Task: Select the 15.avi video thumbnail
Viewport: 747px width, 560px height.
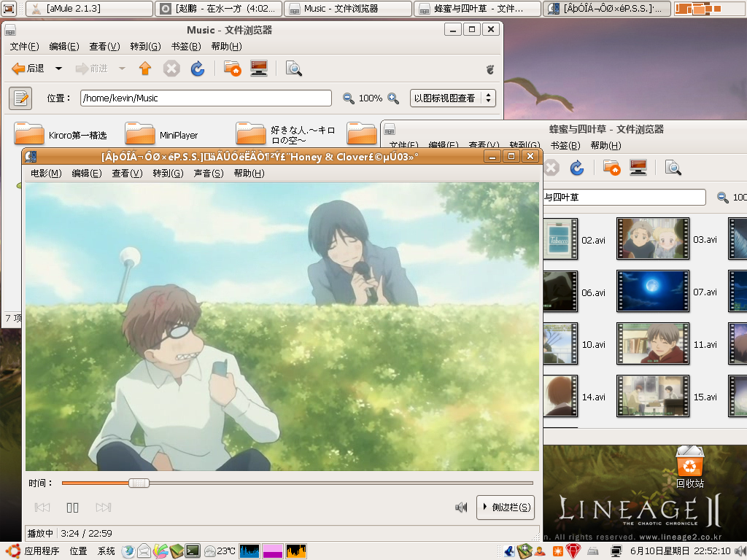Action: (653, 396)
